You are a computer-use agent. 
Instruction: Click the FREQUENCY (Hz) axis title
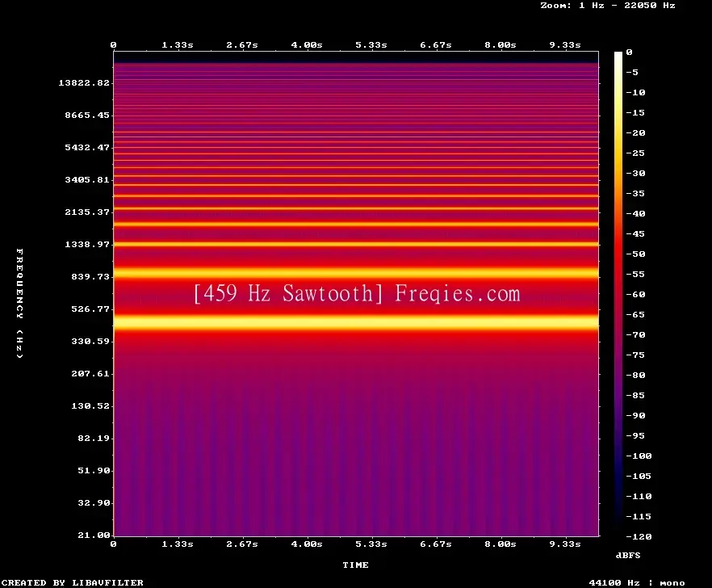19,303
